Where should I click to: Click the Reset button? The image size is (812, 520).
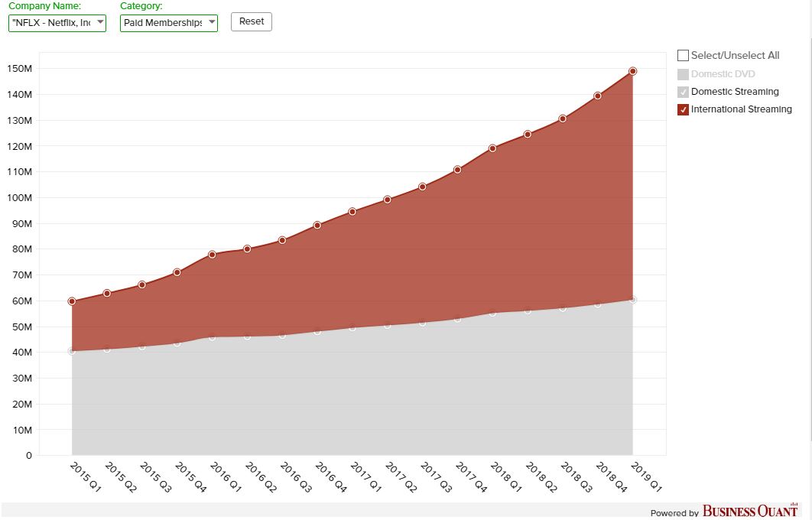tap(251, 21)
